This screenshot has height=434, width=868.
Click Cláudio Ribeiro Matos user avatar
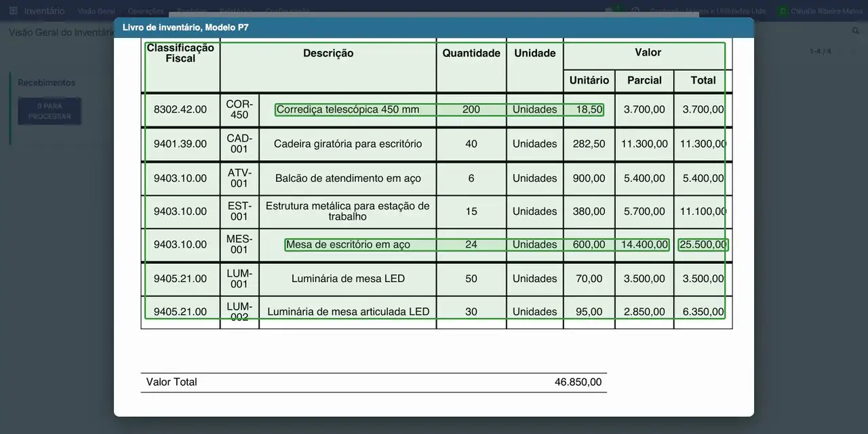pos(783,11)
